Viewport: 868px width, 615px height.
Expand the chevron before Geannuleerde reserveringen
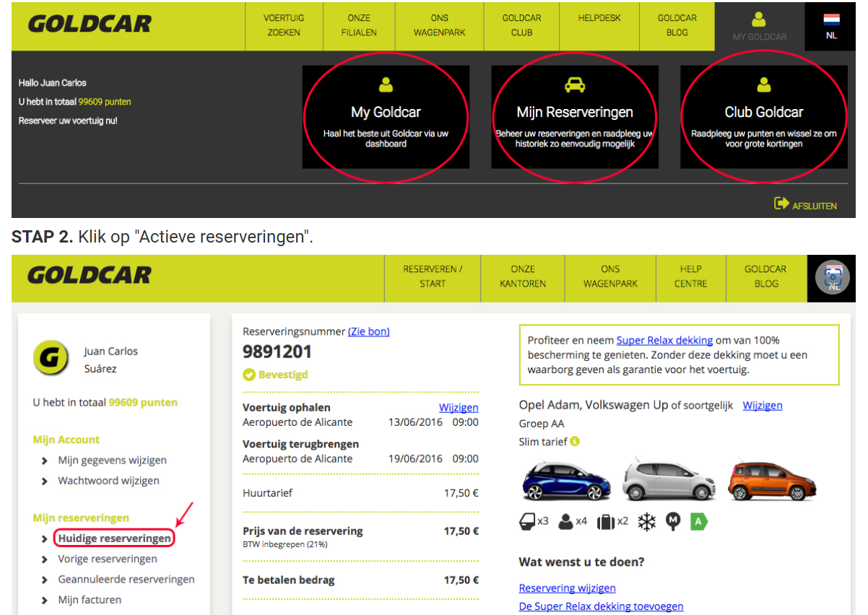click(x=44, y=580)
